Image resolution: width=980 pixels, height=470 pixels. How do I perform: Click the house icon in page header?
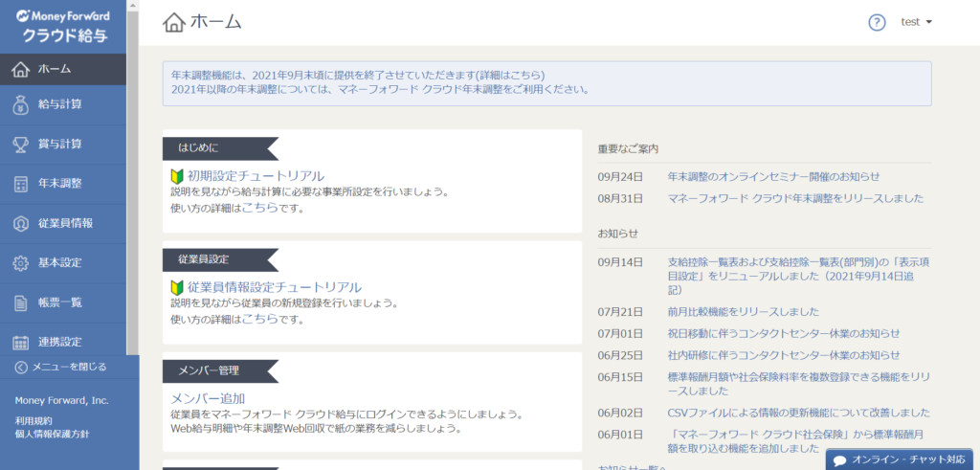pyautogui.click(x=174, y=22)
